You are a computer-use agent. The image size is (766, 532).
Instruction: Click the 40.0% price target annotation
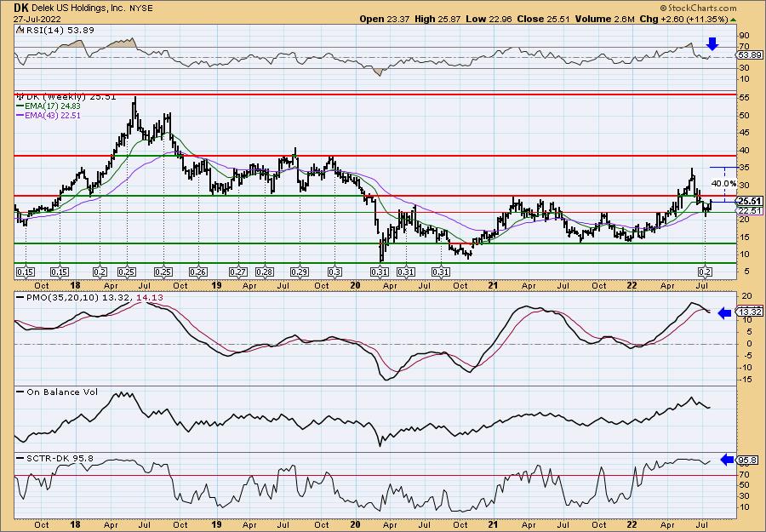tap(723, 183)
